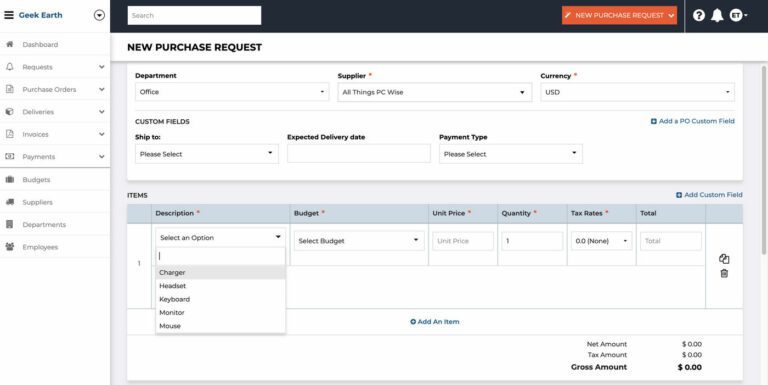Click the Add An Item link
Viewport: 768px width, 385px height.
(434, 322)
